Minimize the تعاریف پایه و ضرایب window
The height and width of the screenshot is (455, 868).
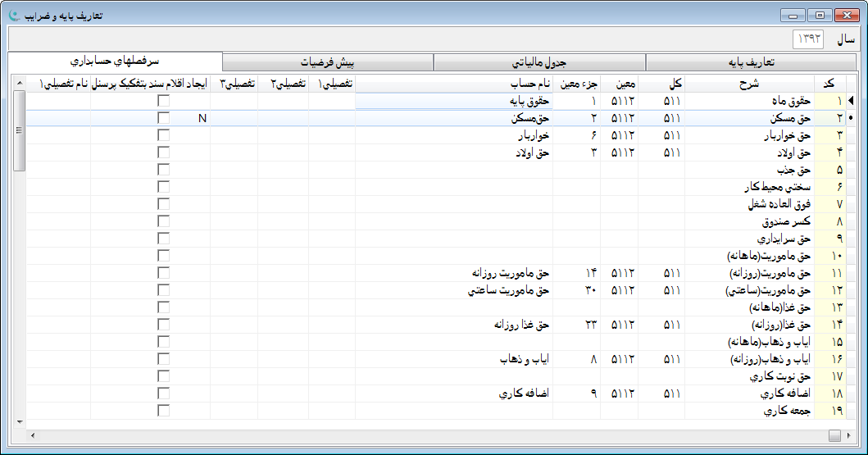[x=792, y=15]
